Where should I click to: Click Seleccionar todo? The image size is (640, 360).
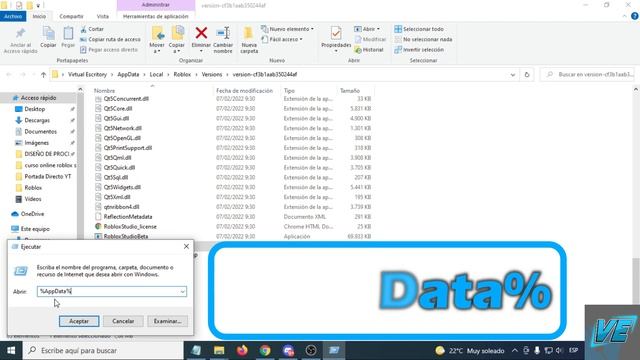click(x=419, y=29)
